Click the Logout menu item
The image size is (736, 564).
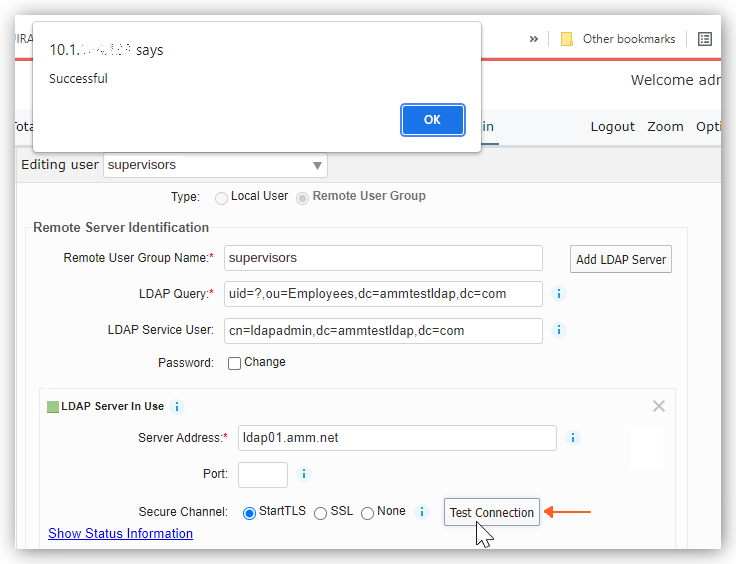point(612,127)
